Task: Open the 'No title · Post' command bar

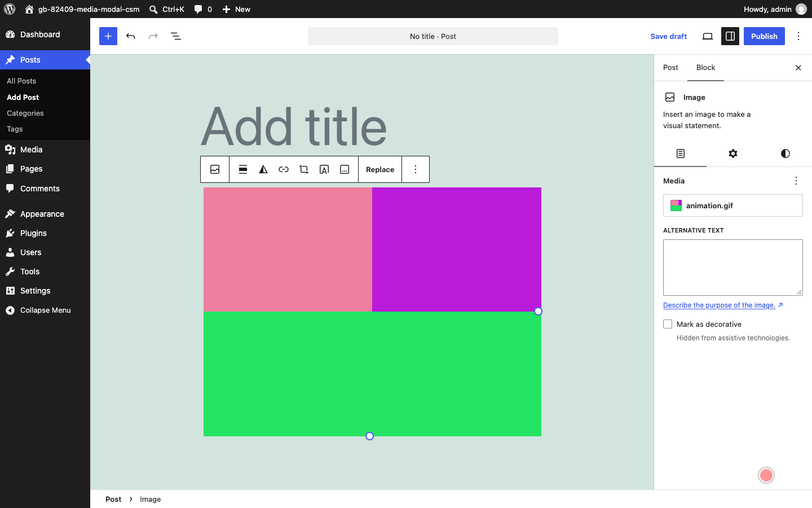Action: tap(433, 36)
